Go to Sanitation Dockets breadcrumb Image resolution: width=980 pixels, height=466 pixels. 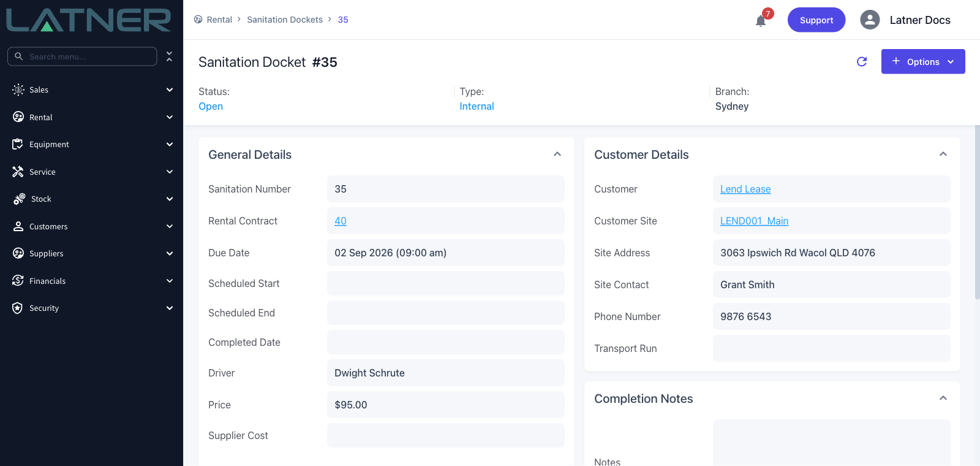285,20
